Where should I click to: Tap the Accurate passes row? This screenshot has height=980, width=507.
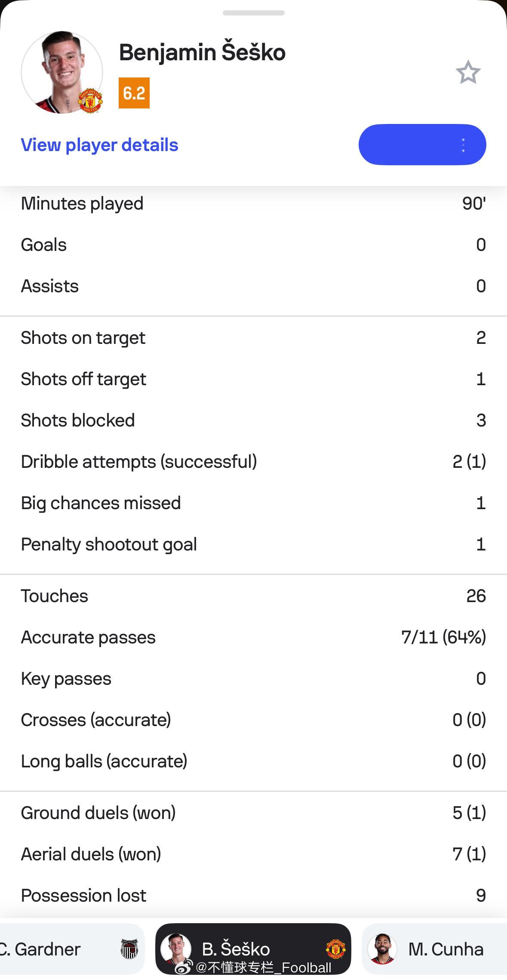coord(253,637)
